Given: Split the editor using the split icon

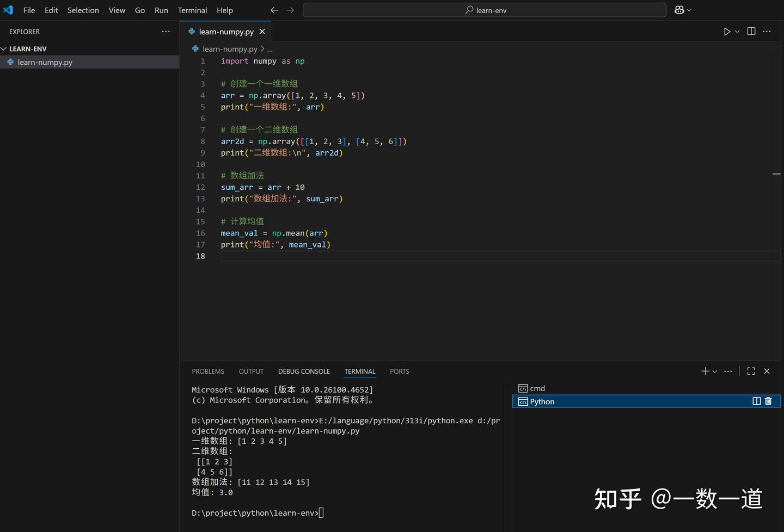Looking at the screenshot, I should pos(751,32).
